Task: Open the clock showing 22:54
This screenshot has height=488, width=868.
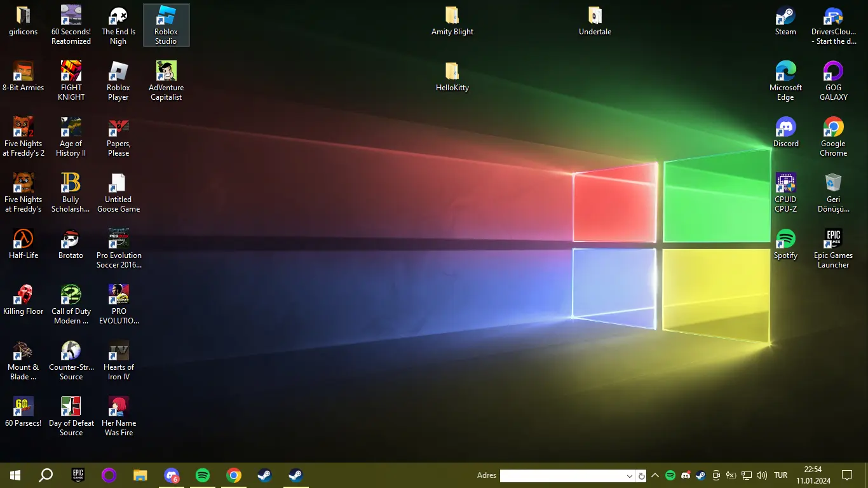Action: tap(813, 475)
